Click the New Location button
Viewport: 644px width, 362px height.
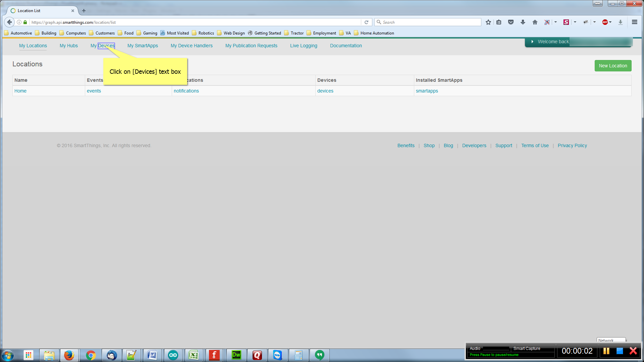613,66
